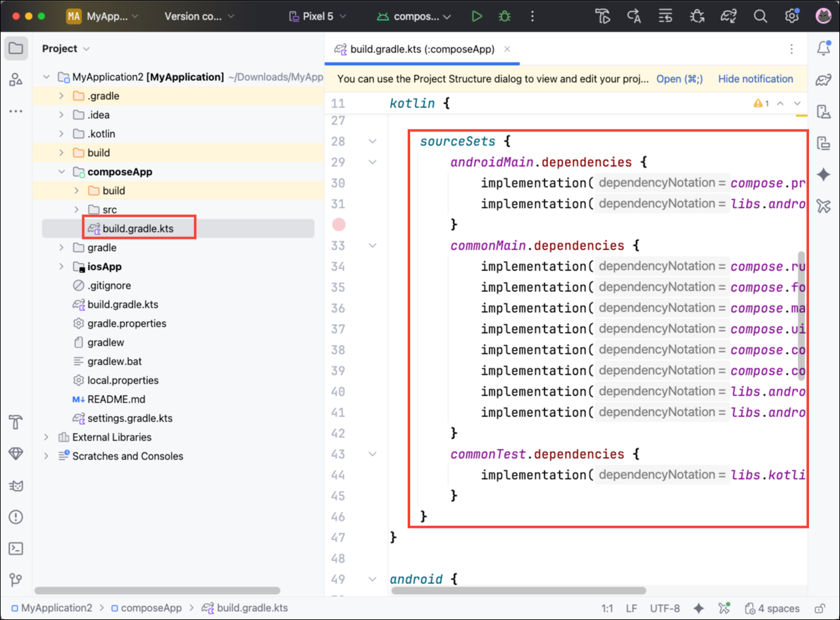The image size is (840, 620).
Task: Collapse the composeApp folder
Action: click(61, 172)
